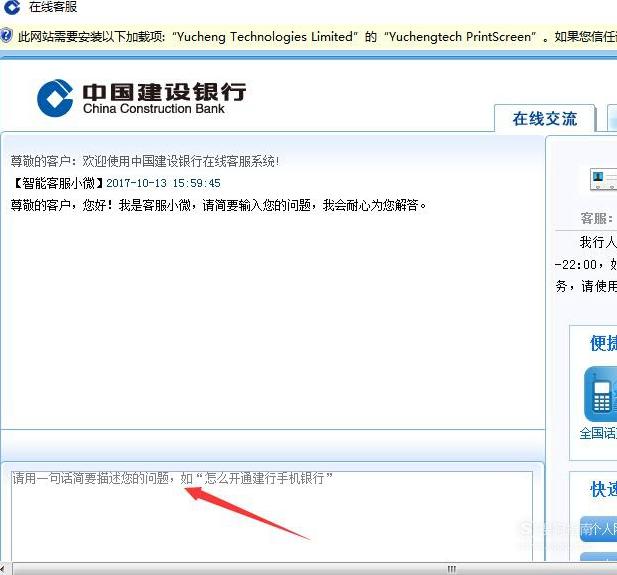Click the greeting message from 客服小微
The width and height of the screenshot is (617, 575).
coord(218,205)
